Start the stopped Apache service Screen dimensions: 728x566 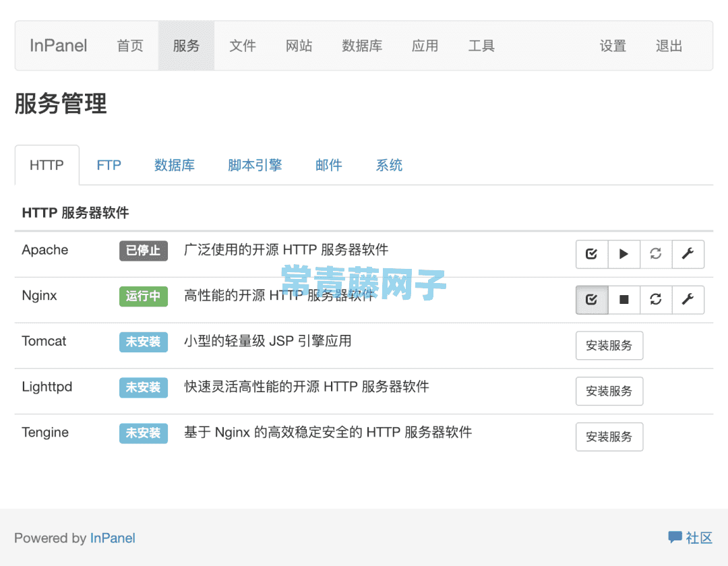coord(624,254)
